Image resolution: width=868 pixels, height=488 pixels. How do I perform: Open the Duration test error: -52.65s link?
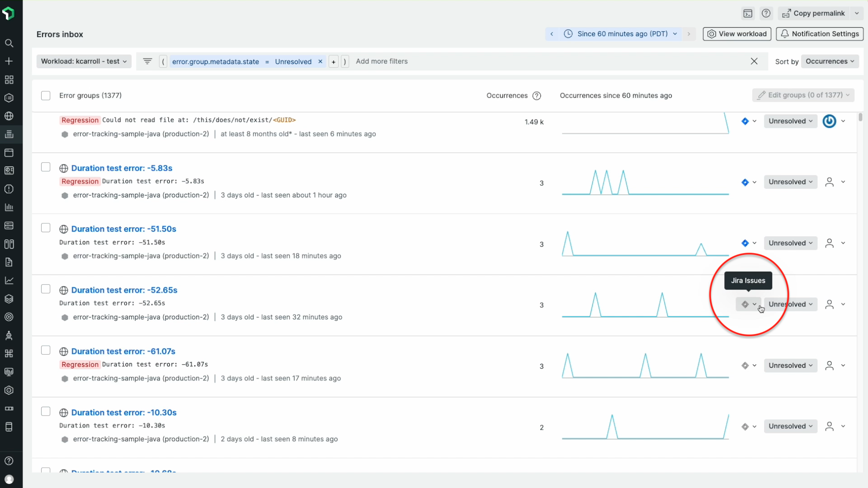[124, 290]
